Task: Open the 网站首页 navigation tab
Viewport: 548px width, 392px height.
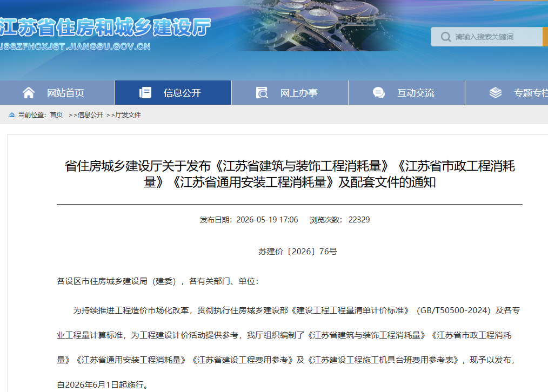Action: click(57, 92)
